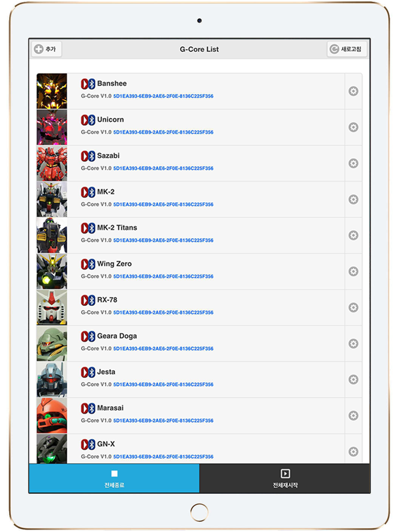Click Bluetooth icon next to Wing Zero
Screen dimensions: 399x532
pos(92,264)
